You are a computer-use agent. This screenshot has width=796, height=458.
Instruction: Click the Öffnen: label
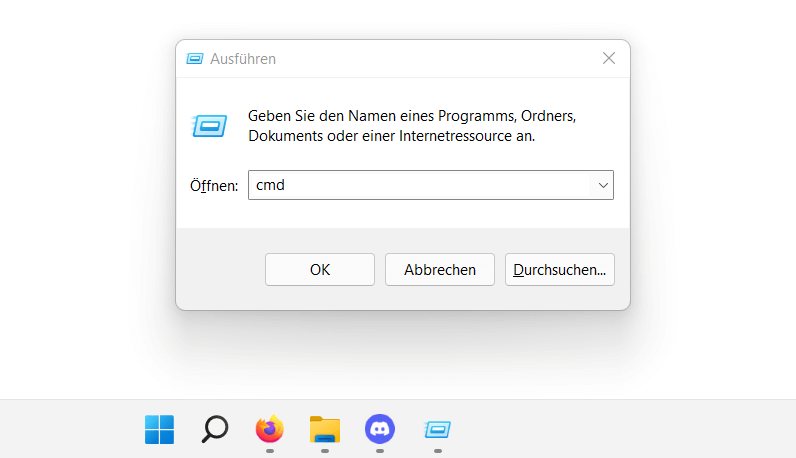click(214, 186)
